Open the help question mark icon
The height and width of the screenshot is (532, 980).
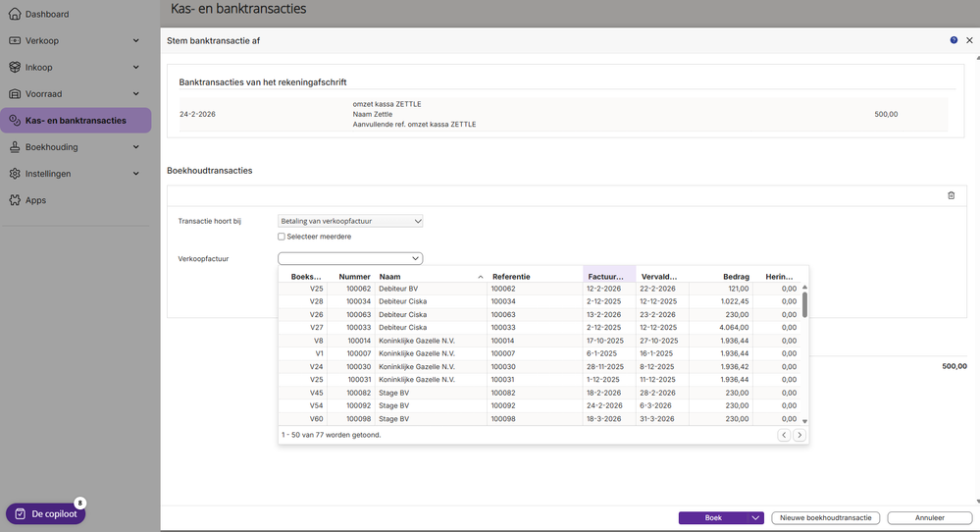[954, 40]
